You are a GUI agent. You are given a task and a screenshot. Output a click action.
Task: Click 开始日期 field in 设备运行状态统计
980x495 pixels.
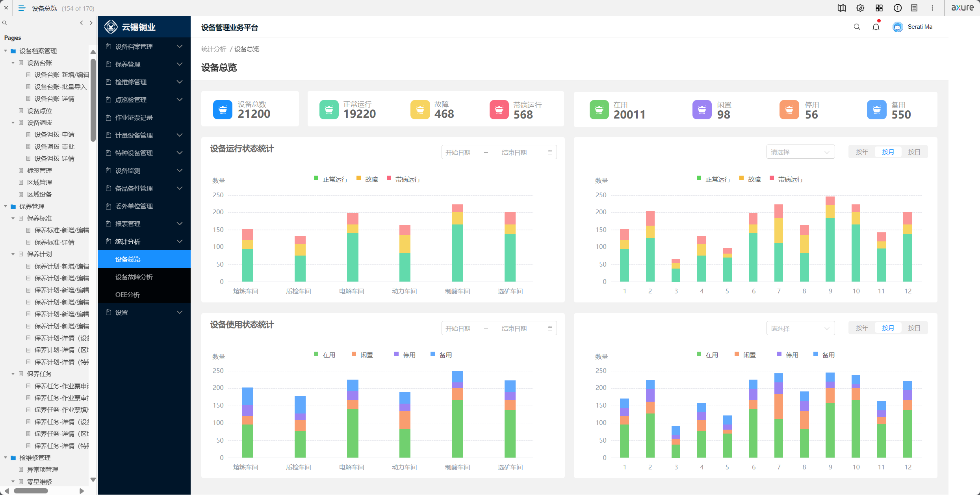[458, 152]
